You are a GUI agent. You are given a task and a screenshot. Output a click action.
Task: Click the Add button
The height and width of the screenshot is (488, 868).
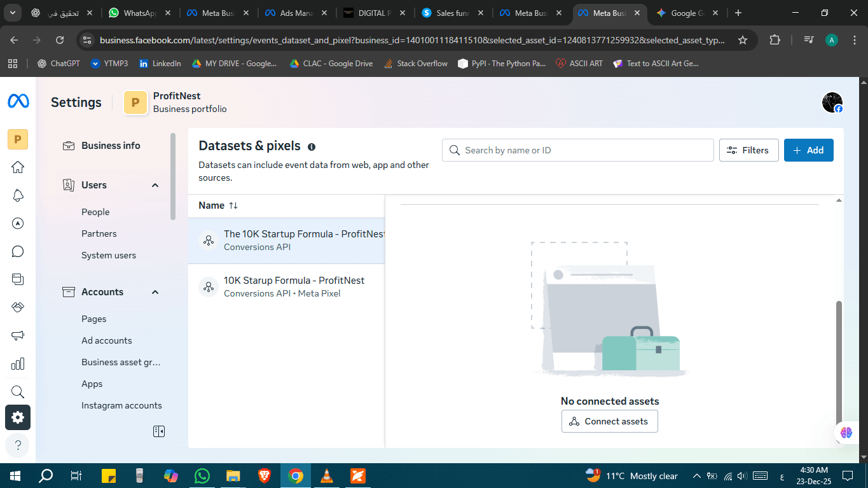click(808, 150)
